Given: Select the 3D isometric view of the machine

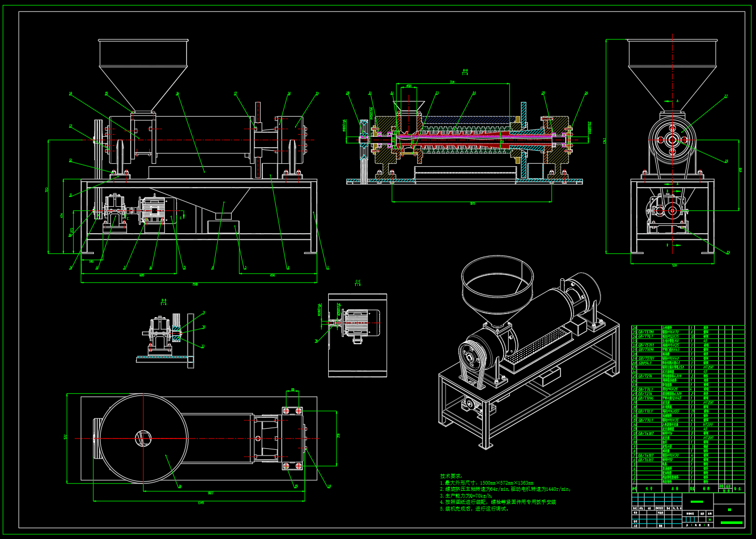Looking at the screenshot, I should [x=529, y=352].
